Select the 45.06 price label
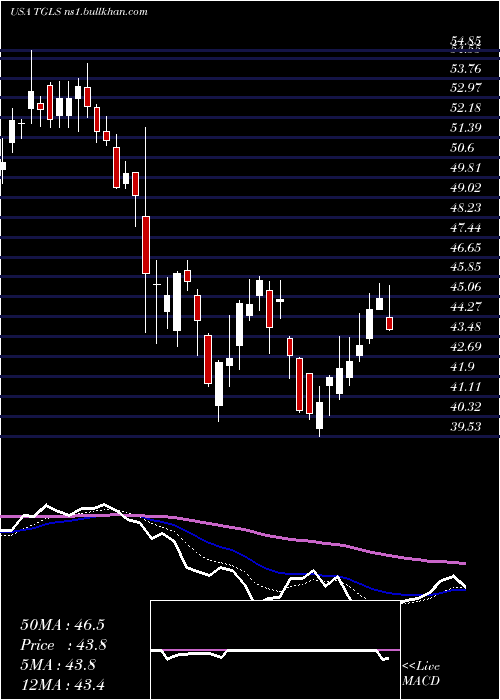 point(466,287)
